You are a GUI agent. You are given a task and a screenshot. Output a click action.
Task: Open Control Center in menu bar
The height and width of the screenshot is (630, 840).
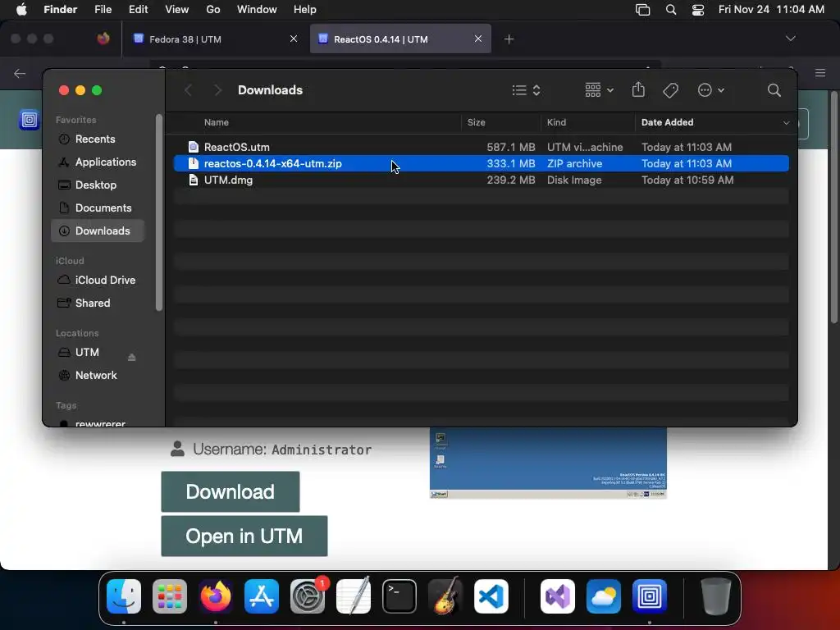pyautogui.click(x=698, y=10)
